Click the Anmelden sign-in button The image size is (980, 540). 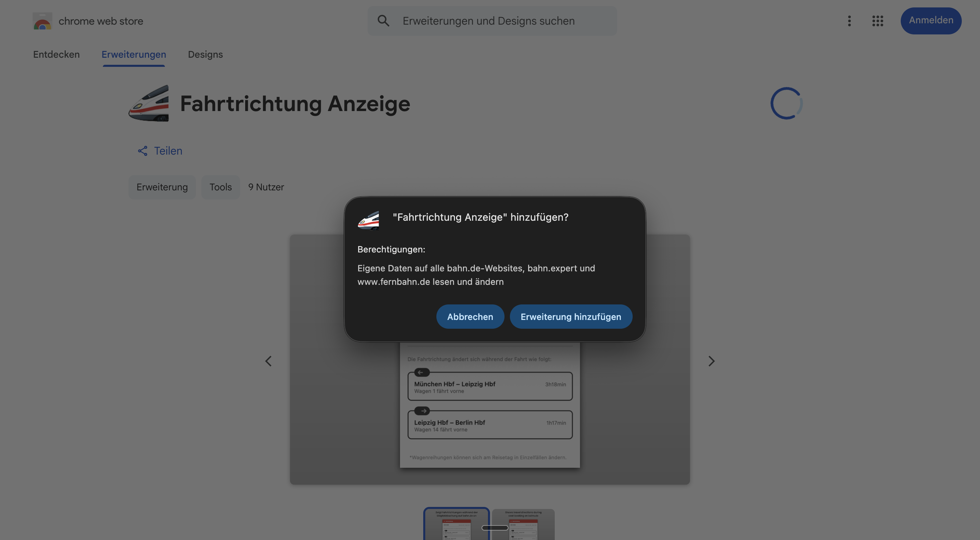(931, 21)
